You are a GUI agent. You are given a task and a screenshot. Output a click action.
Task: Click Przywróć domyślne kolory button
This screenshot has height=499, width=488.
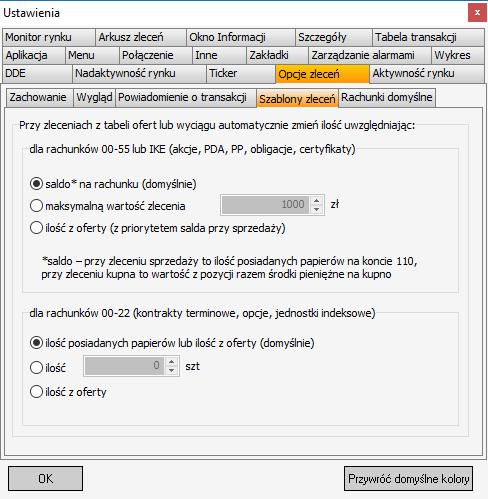pyautogui.click(x=408, y=479)
